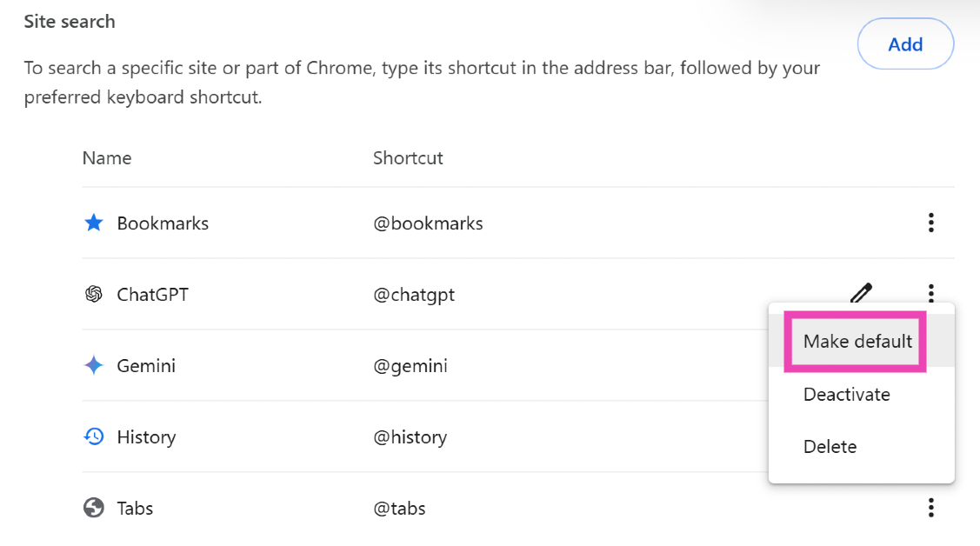Click the History site search name
980x546 pixels.
(146, 437)
